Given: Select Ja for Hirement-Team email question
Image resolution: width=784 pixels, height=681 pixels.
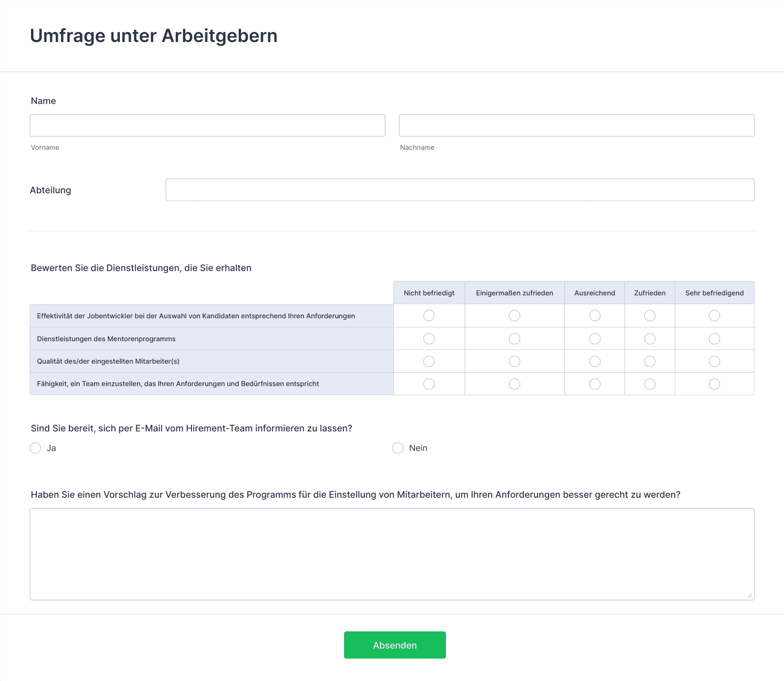Looking at the screenshot, I should click(35, 448).
